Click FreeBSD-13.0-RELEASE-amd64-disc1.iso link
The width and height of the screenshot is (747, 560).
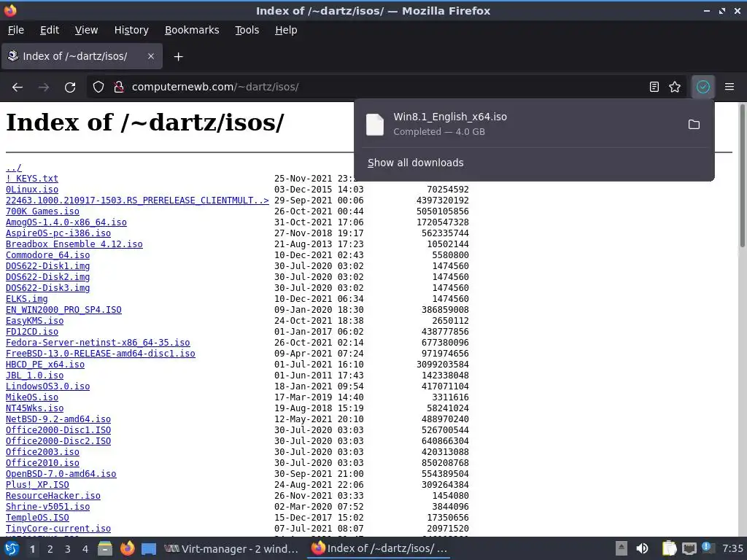point(101,354)
